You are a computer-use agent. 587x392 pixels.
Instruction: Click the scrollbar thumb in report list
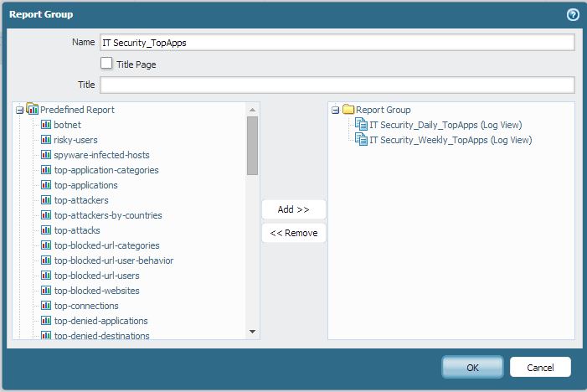point(252,146)
